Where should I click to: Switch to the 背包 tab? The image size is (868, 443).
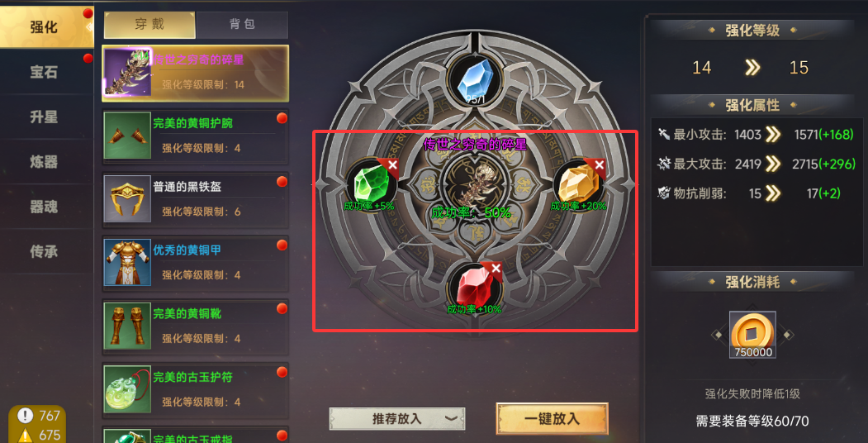point(242,25)
